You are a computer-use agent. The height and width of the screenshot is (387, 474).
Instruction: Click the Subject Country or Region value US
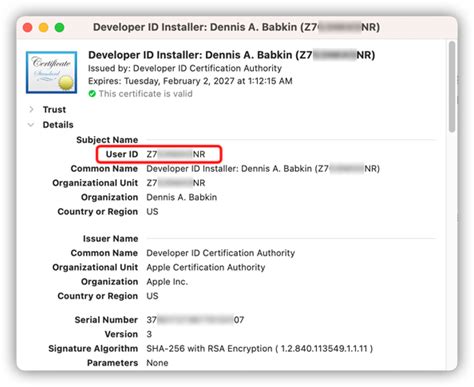[152, 212]
